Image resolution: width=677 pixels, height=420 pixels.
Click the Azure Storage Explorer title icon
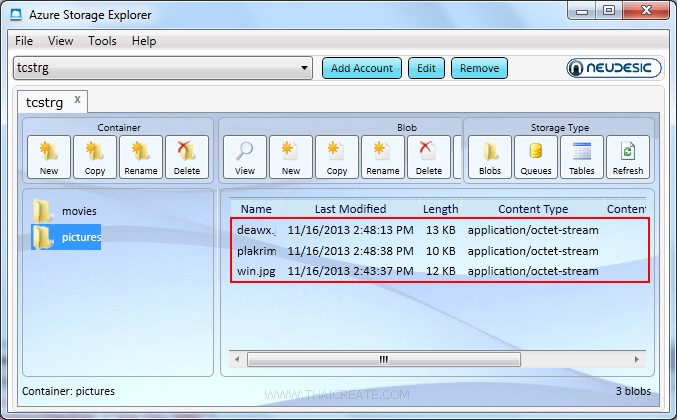click(x=16, y=15)
